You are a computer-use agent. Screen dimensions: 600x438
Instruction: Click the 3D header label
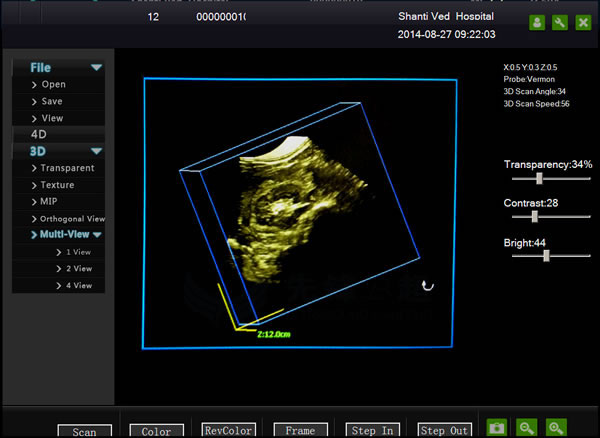tap(38, 151)
